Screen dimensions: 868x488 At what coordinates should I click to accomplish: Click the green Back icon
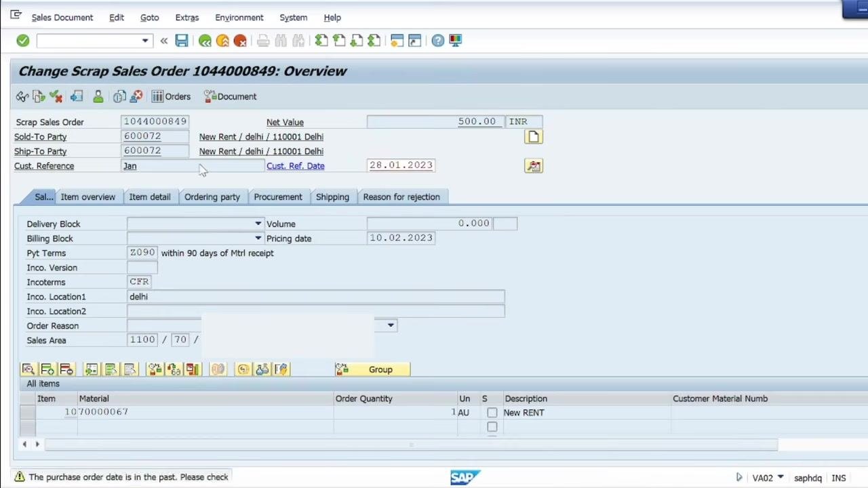(205, 41)
